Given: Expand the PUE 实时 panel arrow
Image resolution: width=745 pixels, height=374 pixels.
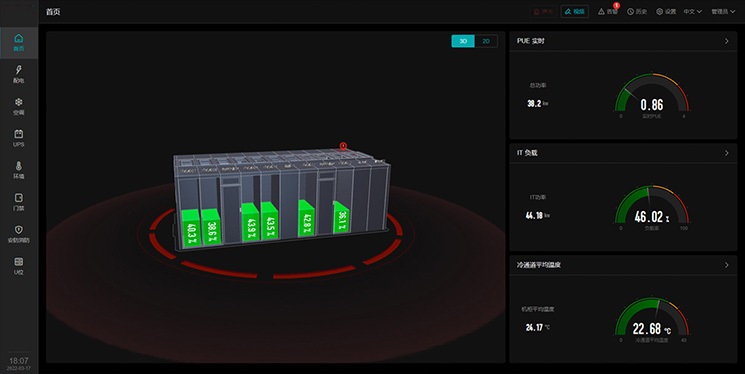Looking at the screenshot, I should tap(726, 41).
